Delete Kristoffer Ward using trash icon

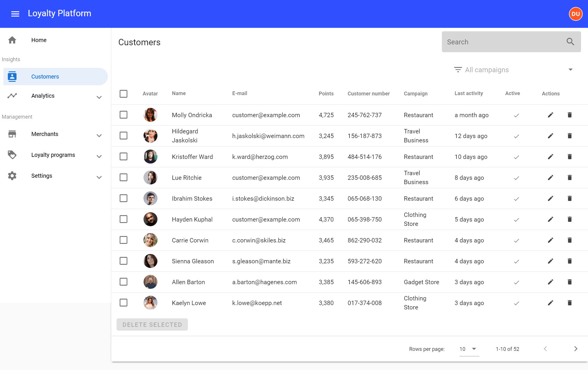(569, 157)
